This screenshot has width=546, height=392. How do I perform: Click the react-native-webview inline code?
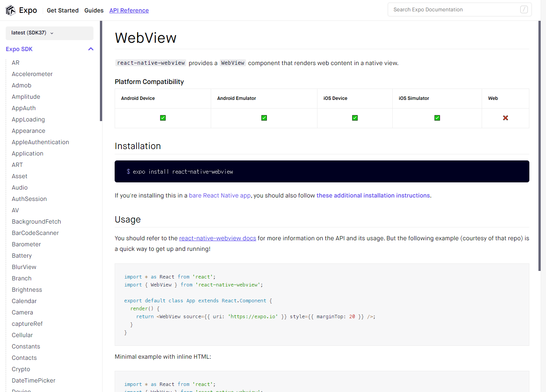(151, 63)
